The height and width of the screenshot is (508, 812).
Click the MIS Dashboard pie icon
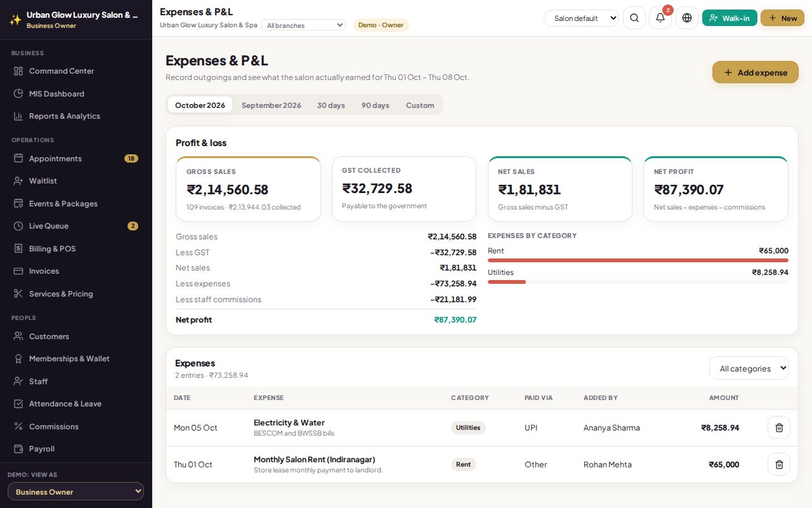tap(18, 93)
